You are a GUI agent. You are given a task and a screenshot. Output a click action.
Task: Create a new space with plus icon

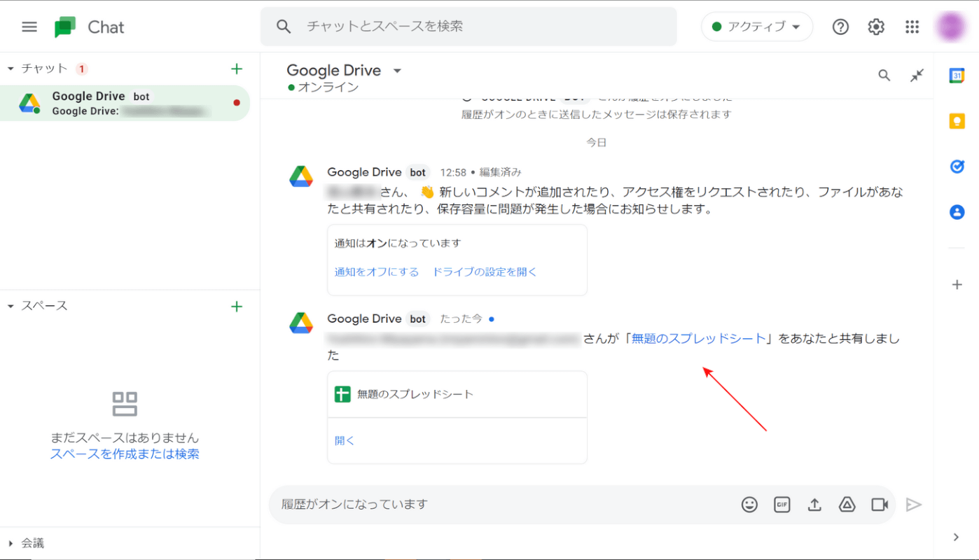[237, 306]
